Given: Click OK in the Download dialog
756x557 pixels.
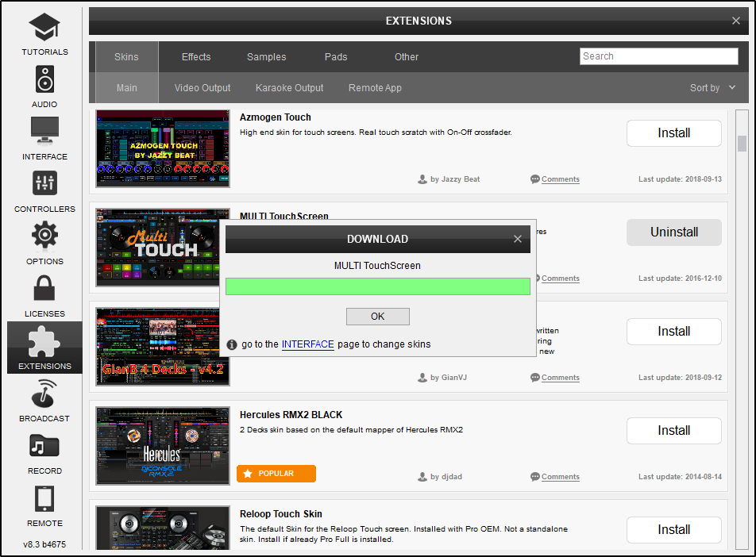Looking at the screenshot, I should pyautogui.click(x=378, y=317).
